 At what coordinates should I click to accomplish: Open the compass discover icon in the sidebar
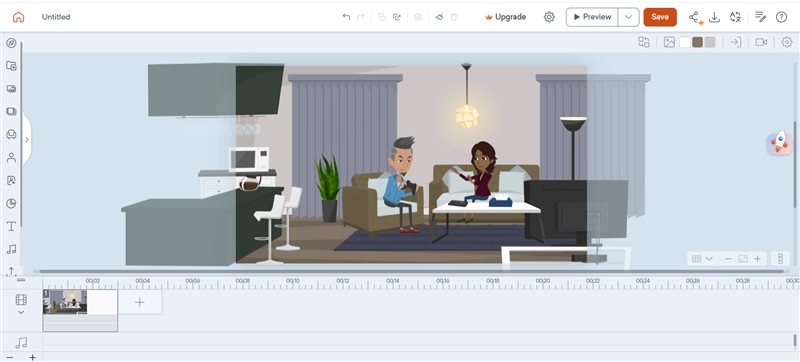coord(11,43)
